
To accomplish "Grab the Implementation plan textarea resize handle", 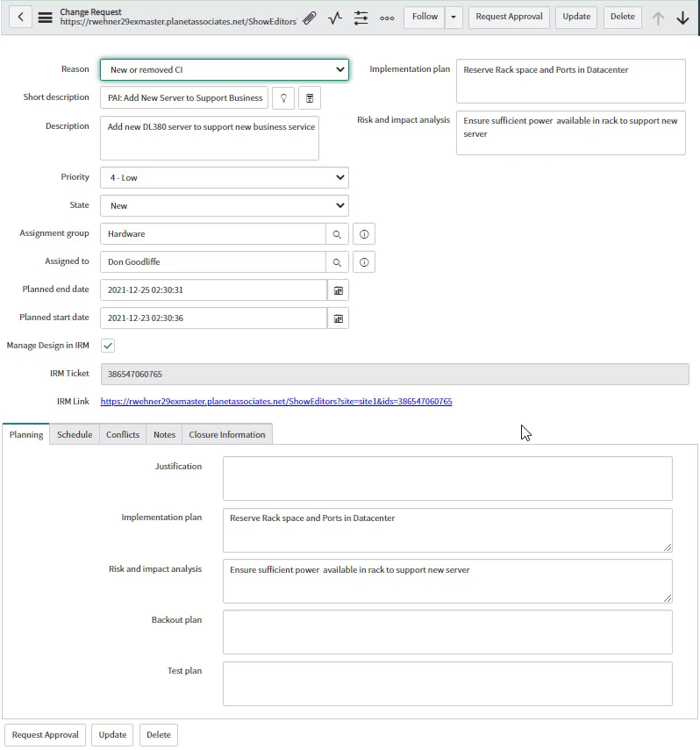I will (x=668, y=547).
